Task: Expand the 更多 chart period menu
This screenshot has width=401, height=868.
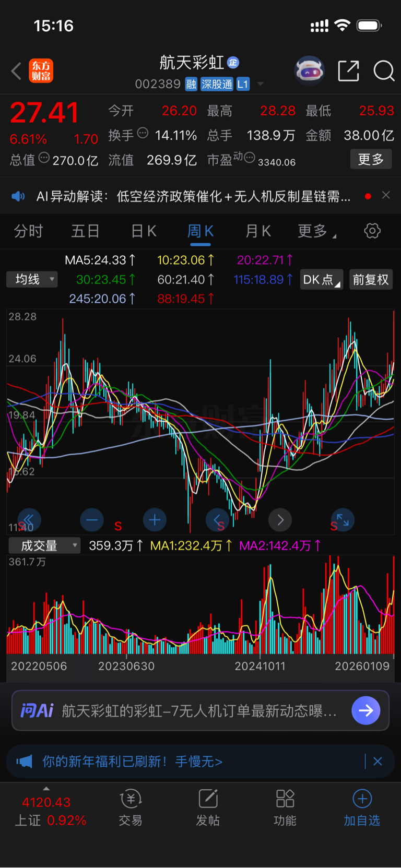Action: 316,231
